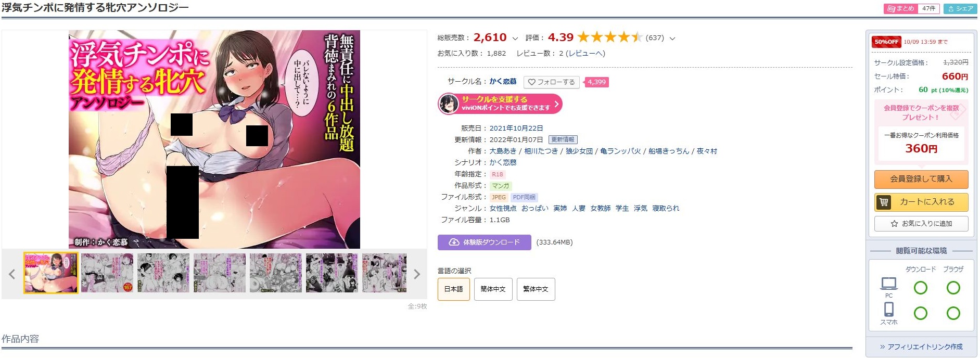Open the アフィリエイトリンク作成 link
The width and height of the screenshot is (980, 359).
point(921,347)
